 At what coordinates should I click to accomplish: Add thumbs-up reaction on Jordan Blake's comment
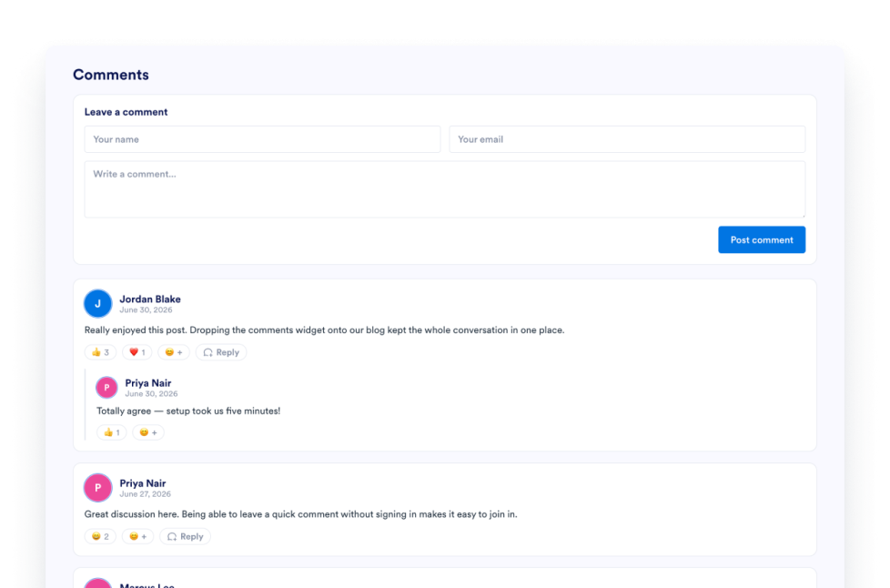[x=100, y=352]
